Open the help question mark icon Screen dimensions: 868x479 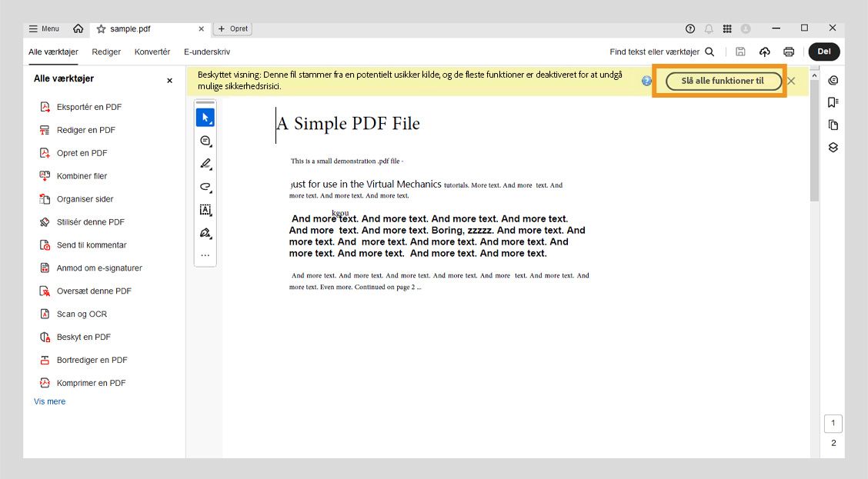pos(689,28)
